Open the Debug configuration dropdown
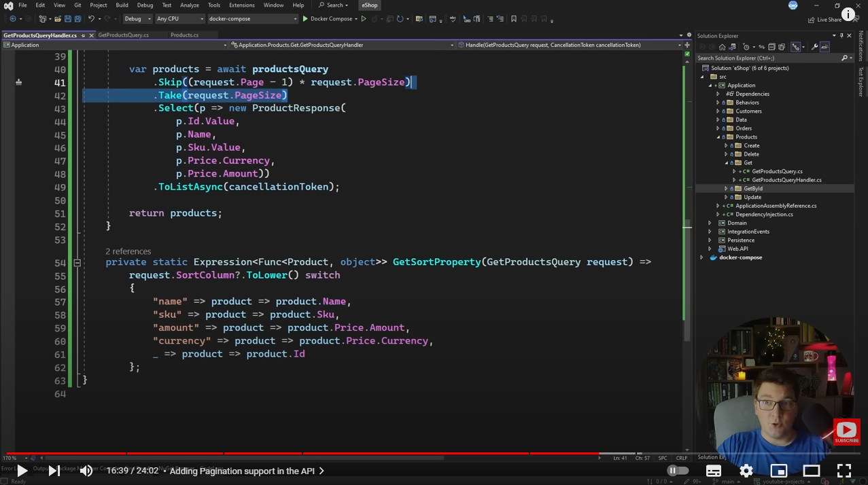Screen dimensions: 868x485 [137, 19]
